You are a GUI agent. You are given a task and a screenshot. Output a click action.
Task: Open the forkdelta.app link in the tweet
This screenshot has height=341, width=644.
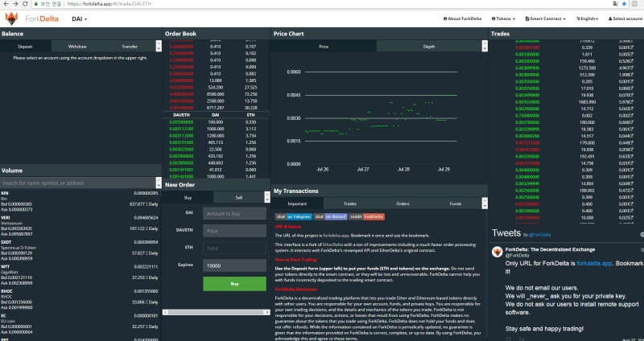[594, 264]
